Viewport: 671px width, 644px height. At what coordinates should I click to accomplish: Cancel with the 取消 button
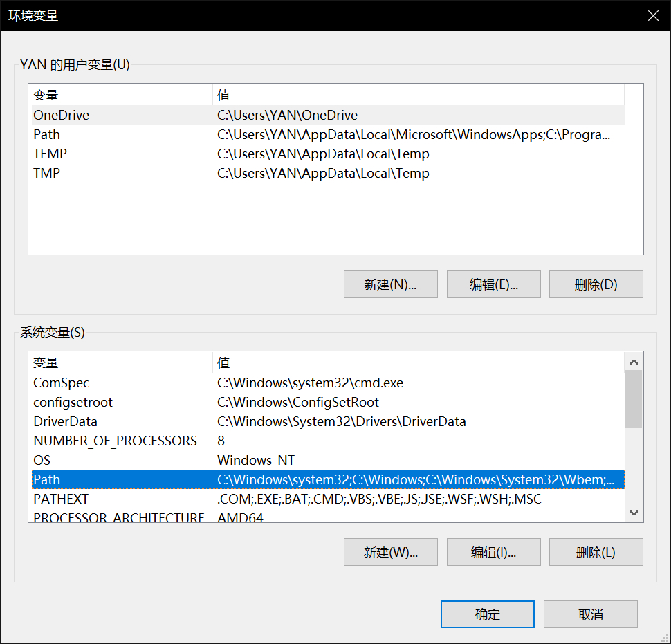tap(591, 614)
